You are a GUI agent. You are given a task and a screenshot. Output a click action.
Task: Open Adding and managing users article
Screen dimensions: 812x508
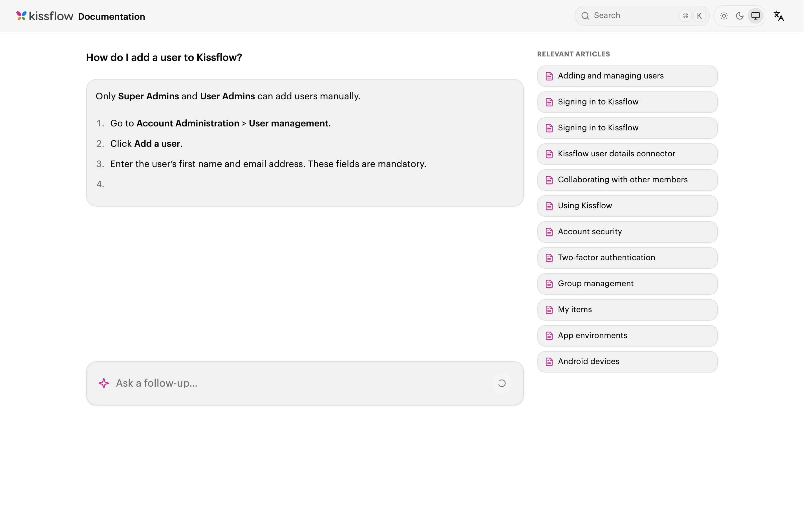(x=627, y=76)
